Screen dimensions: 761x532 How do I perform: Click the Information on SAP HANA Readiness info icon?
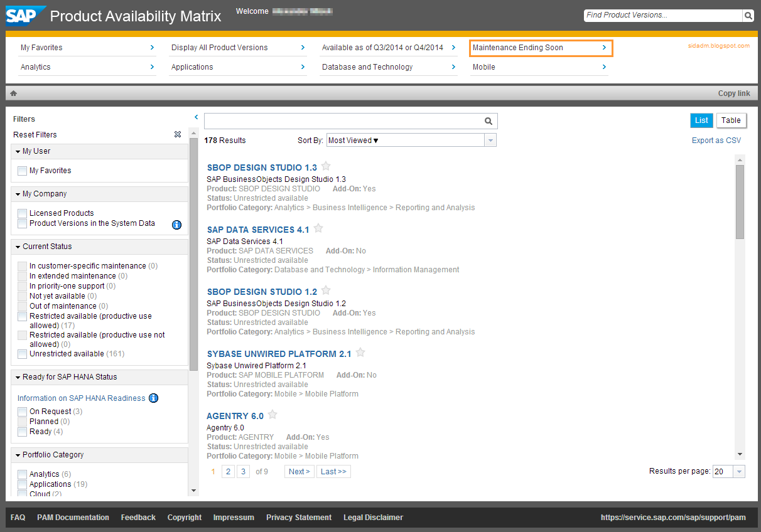point(153,398)
